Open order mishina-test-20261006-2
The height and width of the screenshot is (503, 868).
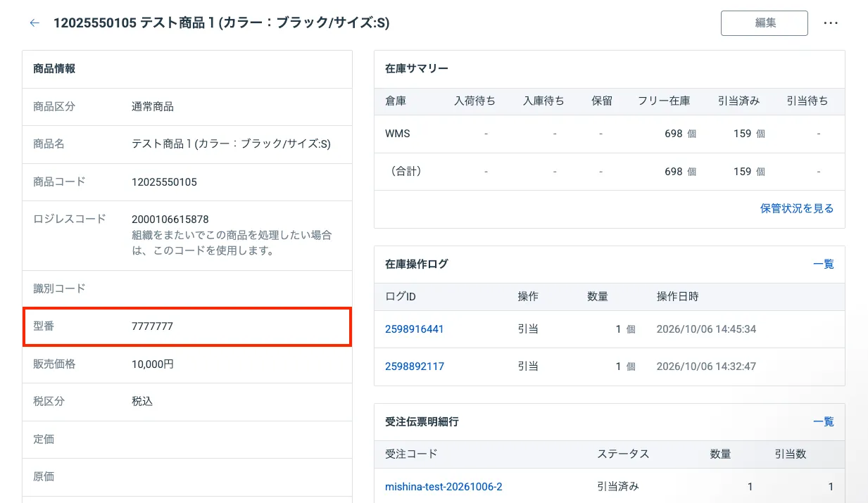444,486
